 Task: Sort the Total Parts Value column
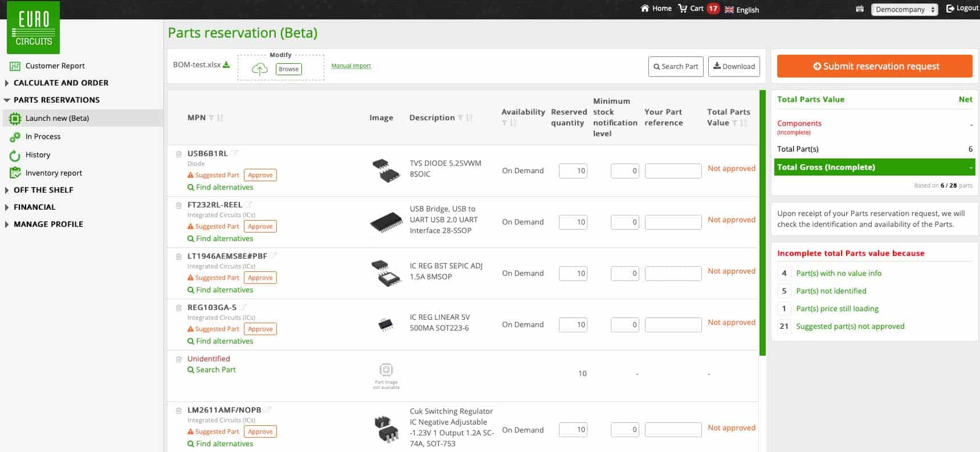pos(744,123)
